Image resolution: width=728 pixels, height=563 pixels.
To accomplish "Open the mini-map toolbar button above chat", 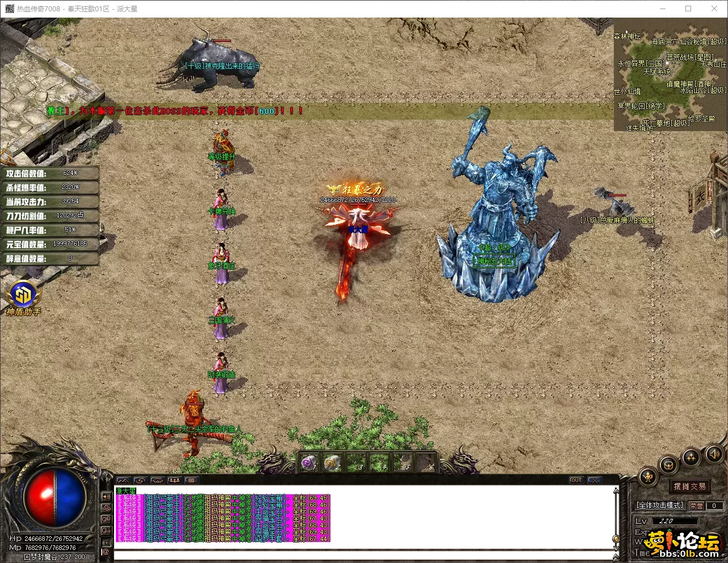I will pyautogui.click(x=191, y=480).
